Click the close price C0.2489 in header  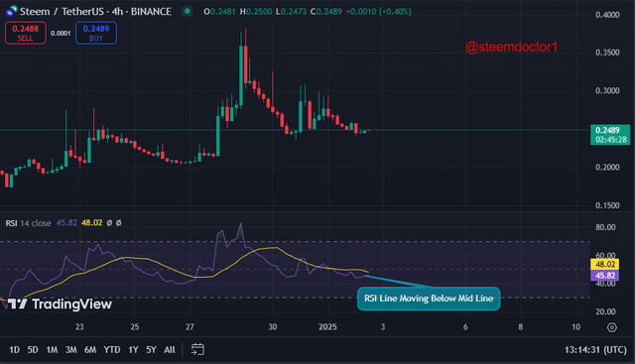pyautogui.click(x=326, y=11)
